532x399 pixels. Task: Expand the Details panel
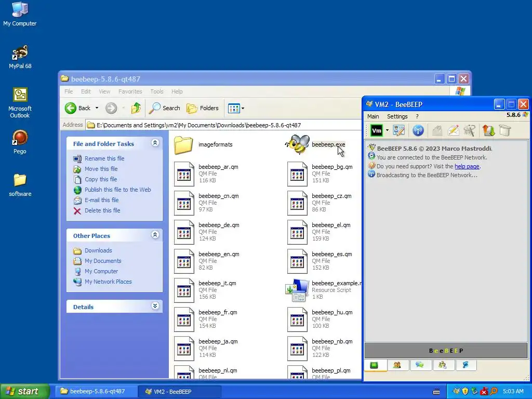coord(155,306)
